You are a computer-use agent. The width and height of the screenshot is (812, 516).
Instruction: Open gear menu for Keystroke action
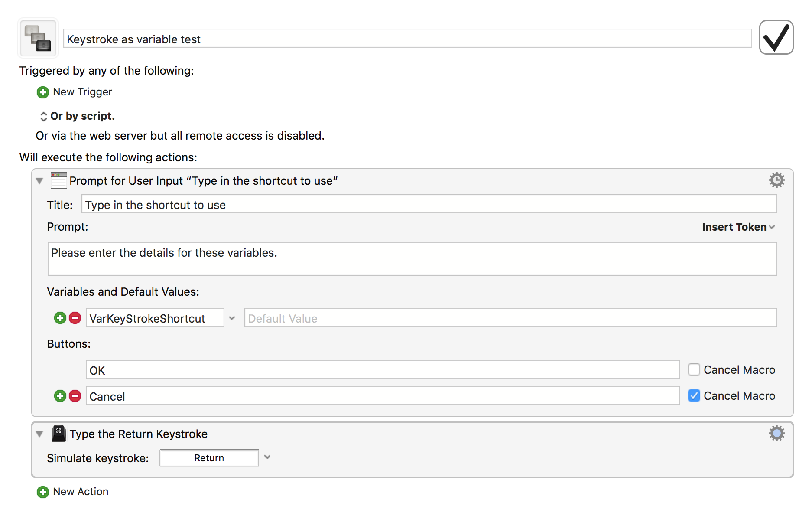(x=776, y=433)
